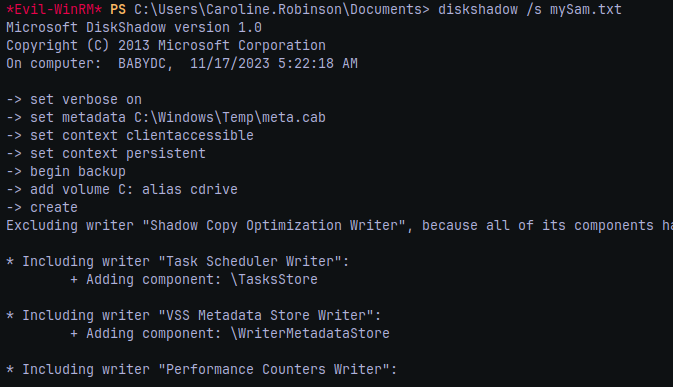Click the set context persistent line
Image resolution: width=673 pixels, height=387 pixels.
(106, 154)
